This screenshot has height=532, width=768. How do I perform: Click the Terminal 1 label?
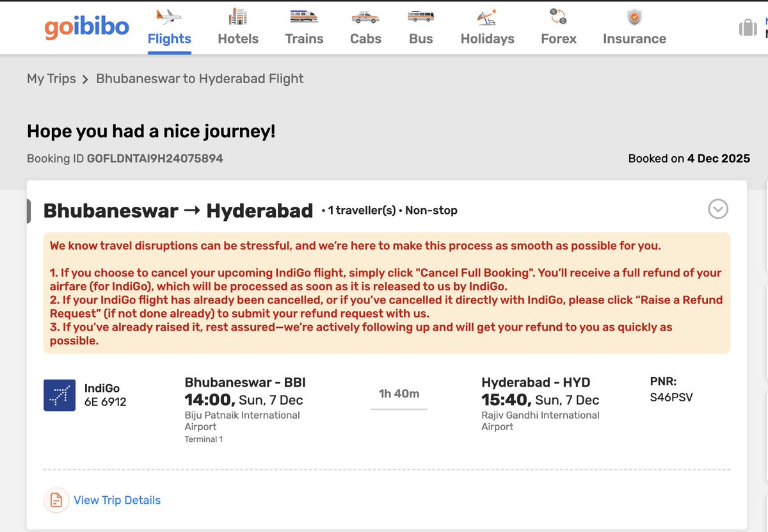[204, 439]
